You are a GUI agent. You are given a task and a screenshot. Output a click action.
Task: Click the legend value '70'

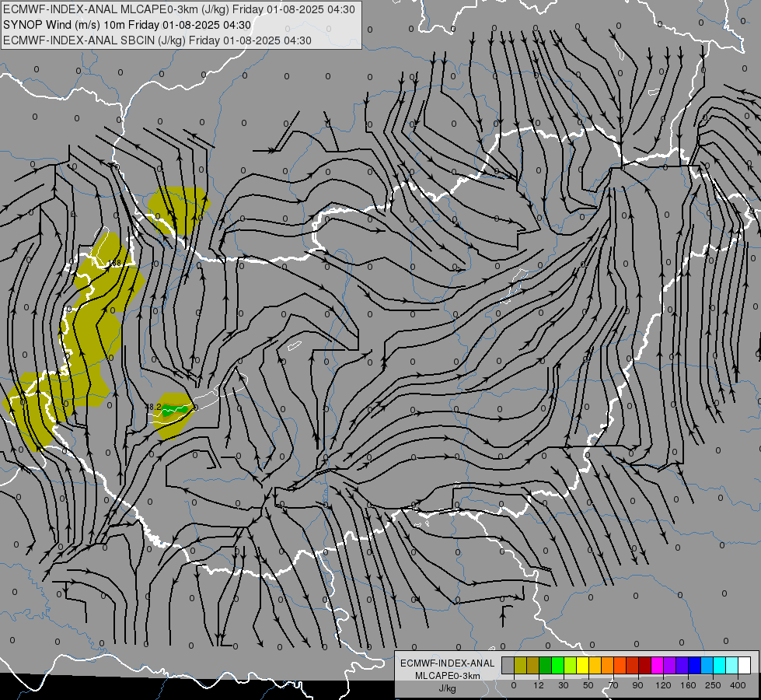click(613, 685)
